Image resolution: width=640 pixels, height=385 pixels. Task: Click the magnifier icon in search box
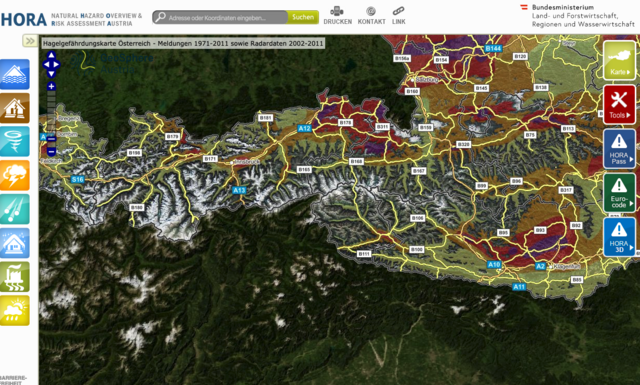click(160, 17)
